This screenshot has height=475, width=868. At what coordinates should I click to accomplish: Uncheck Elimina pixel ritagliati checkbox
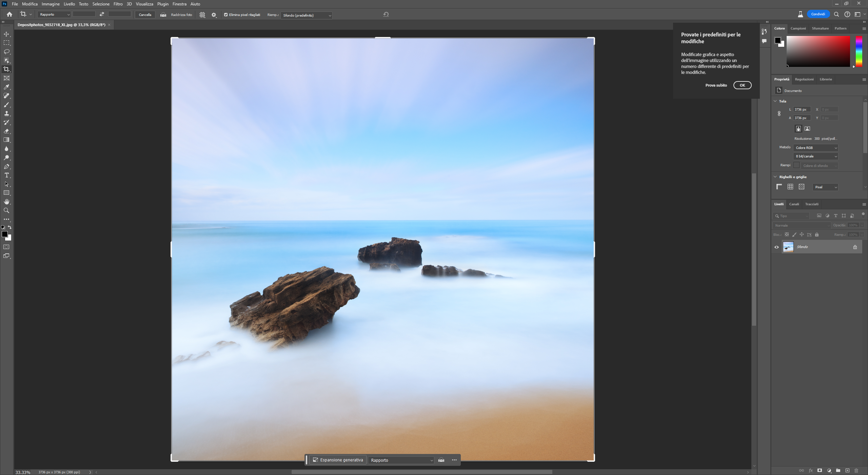[x=226, y=15]
